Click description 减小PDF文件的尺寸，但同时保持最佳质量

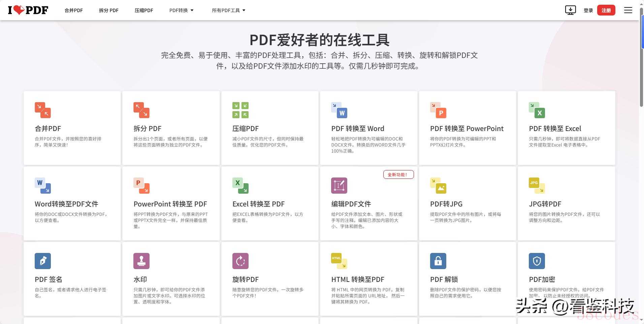point(268,142)
